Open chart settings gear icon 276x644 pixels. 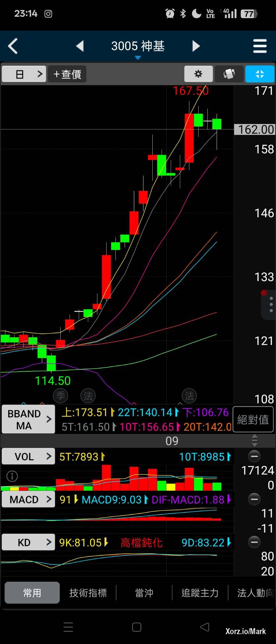tap(198, 74)
